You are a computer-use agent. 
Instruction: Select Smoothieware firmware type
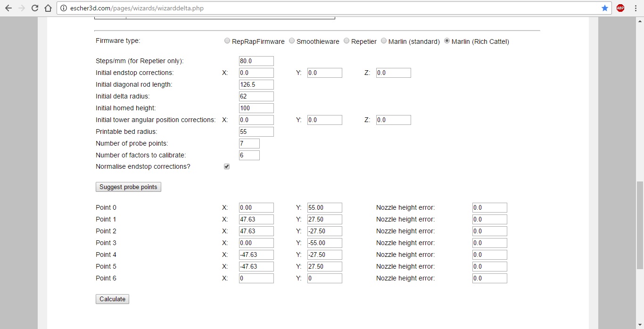[292, 41]
